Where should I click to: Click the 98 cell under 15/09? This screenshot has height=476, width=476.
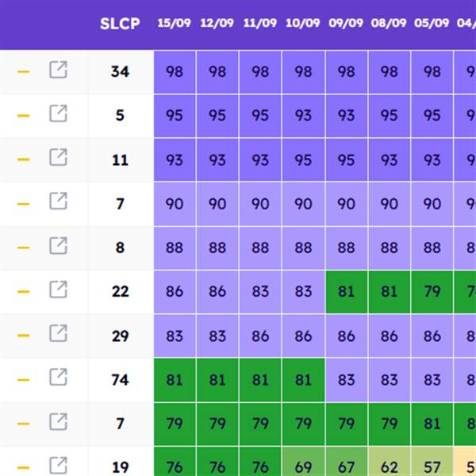[x=175, y=72]
